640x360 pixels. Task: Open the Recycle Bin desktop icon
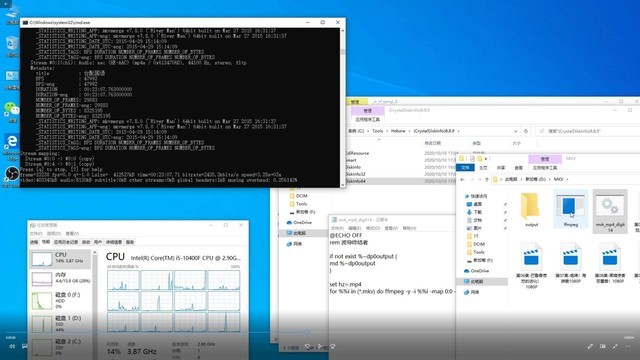tap(12, 46)
